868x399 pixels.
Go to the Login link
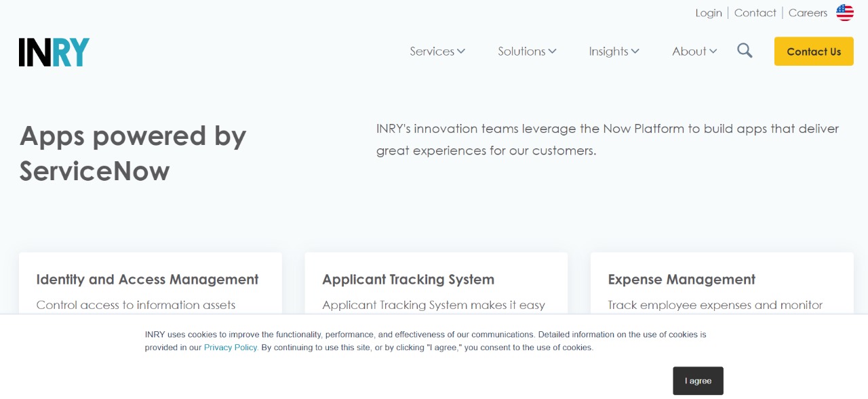click(x=709, y=13)
